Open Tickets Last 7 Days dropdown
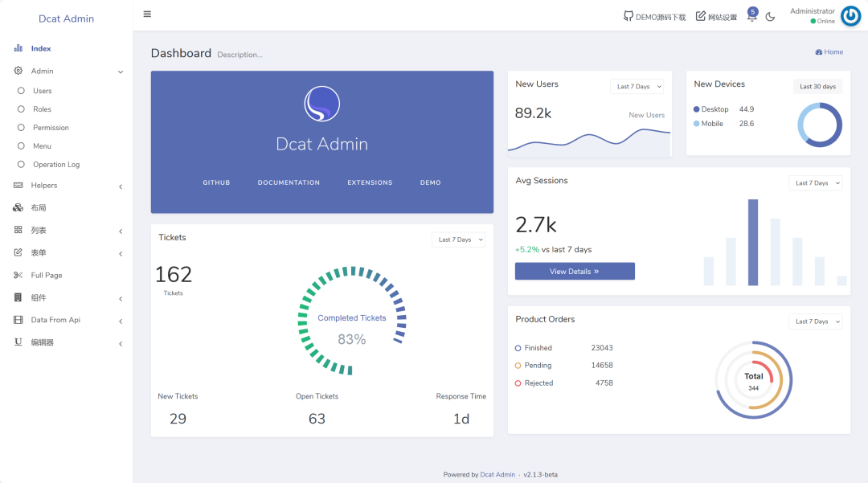This screenshot has width=868, height=483. click(458, 239)
